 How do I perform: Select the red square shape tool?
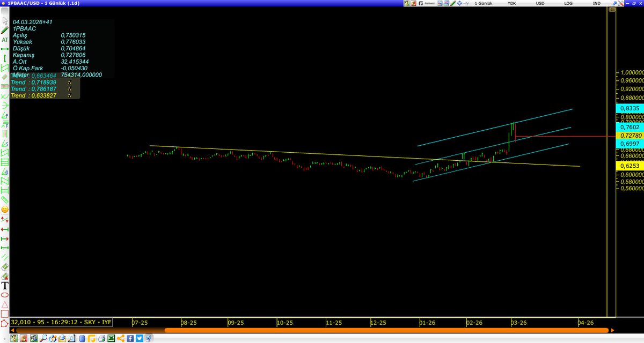[x=5, y=313]
